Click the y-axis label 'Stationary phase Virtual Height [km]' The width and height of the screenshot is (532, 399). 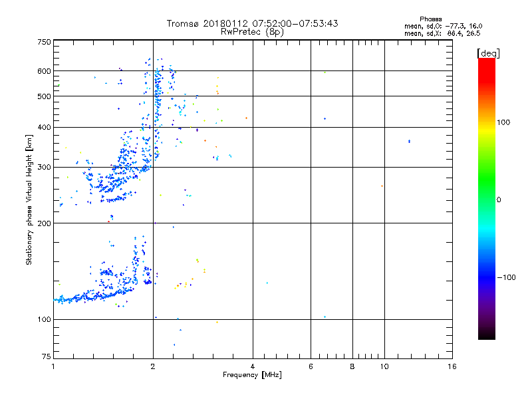(29, 199)
